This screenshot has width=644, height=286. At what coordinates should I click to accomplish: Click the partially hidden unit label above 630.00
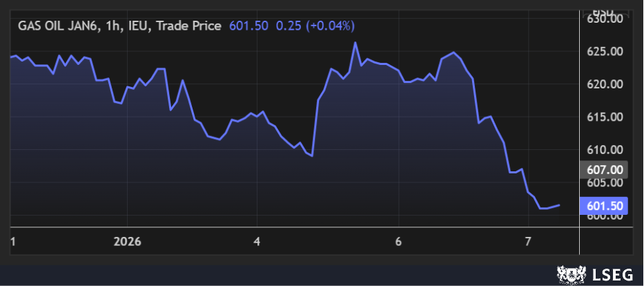pyautogui.click(x=605, y=11)
